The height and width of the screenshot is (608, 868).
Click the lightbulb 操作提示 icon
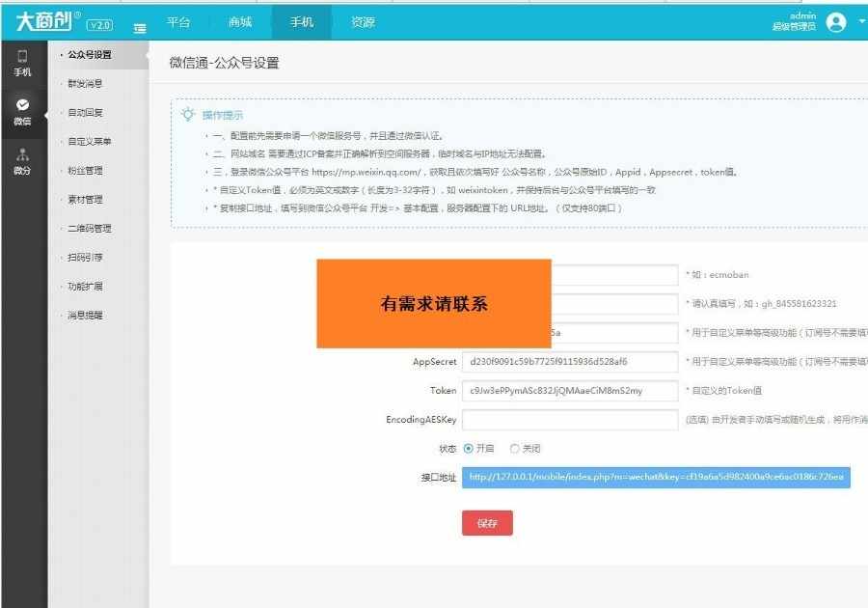click(x=188, y=115)
